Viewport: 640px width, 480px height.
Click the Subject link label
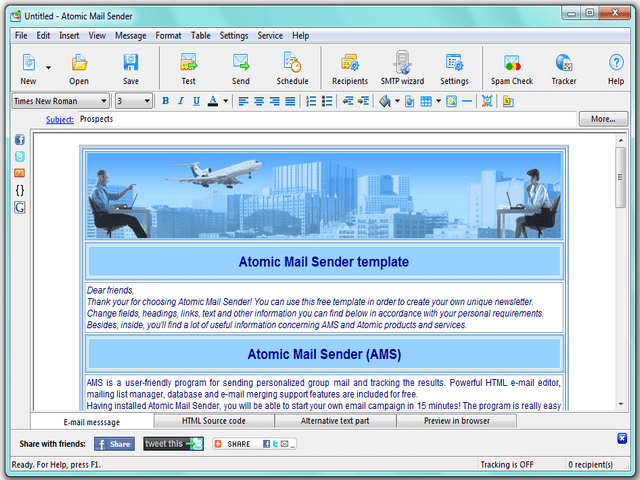click(x=59, y=119)
